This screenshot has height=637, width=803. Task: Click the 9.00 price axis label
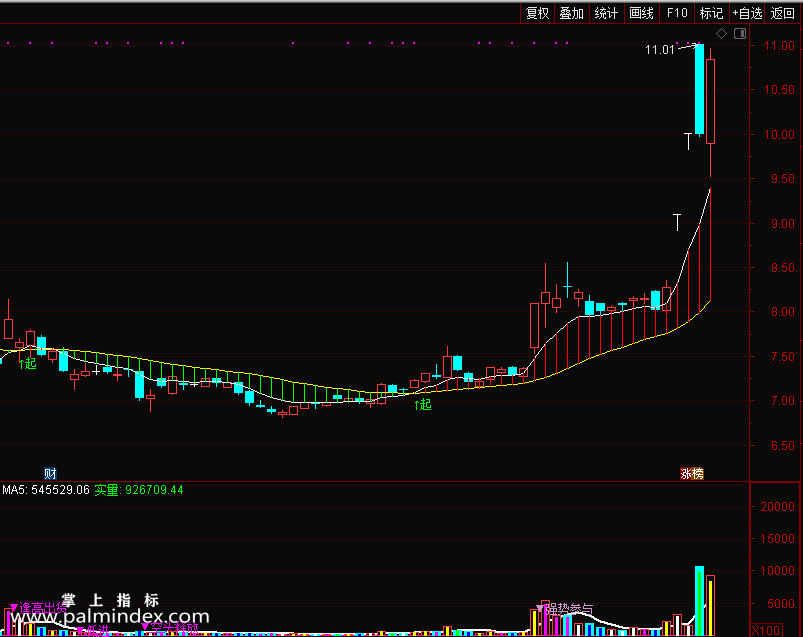tap(783, 224)
